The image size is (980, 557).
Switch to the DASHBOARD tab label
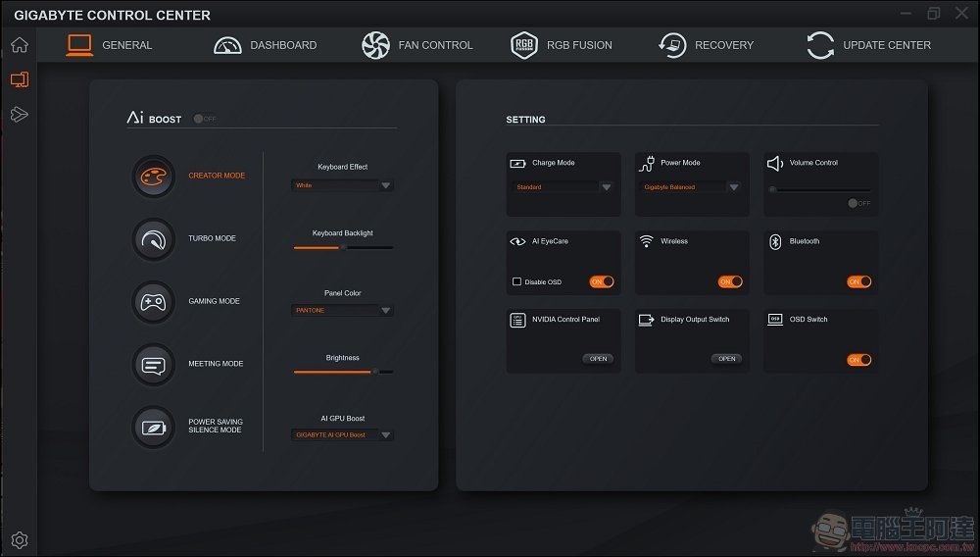283,45
